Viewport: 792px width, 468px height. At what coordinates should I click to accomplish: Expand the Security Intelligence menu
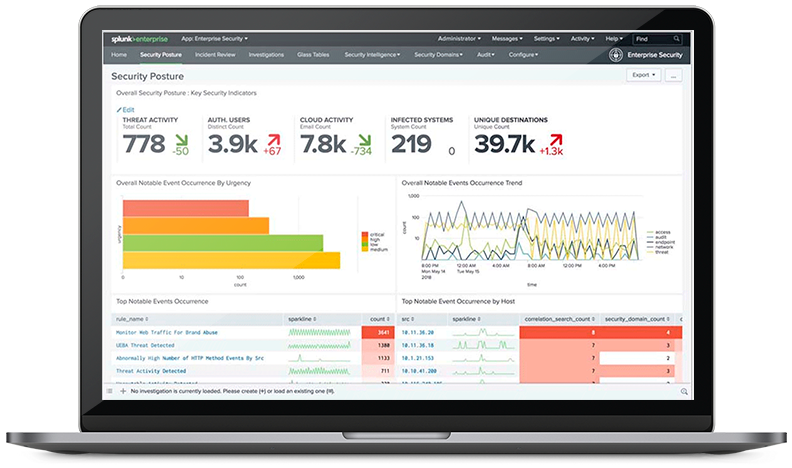372,55
